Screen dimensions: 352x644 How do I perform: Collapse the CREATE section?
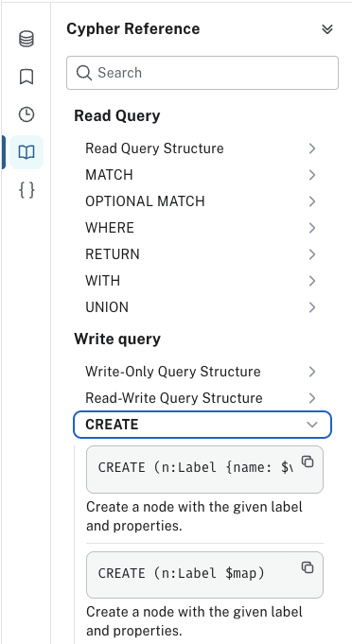point(202,425)
